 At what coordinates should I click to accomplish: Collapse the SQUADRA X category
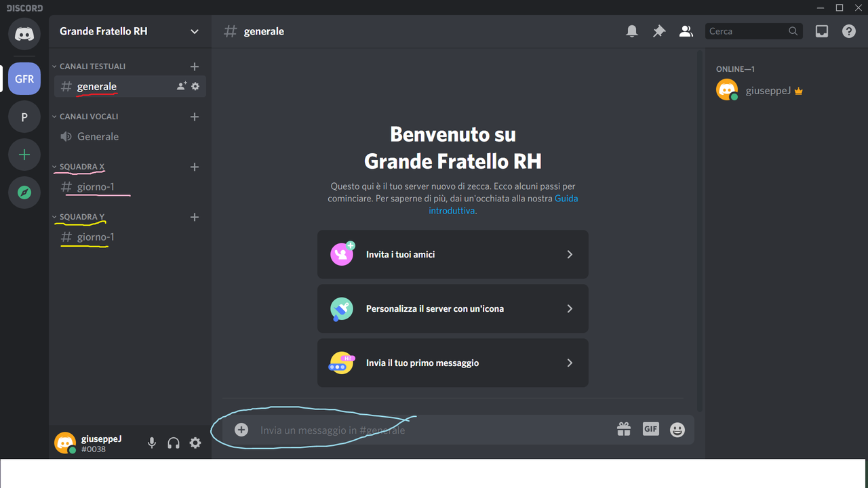[x=79, y=167]
